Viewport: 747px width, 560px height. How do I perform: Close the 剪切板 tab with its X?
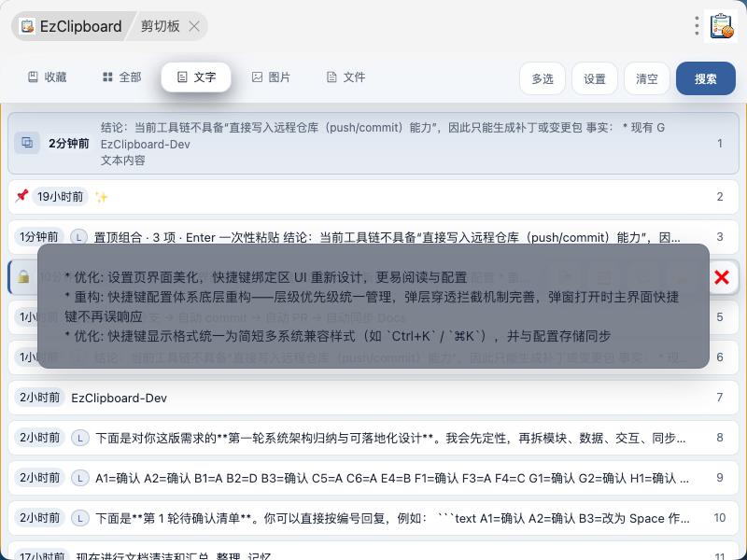pos(194,26)
